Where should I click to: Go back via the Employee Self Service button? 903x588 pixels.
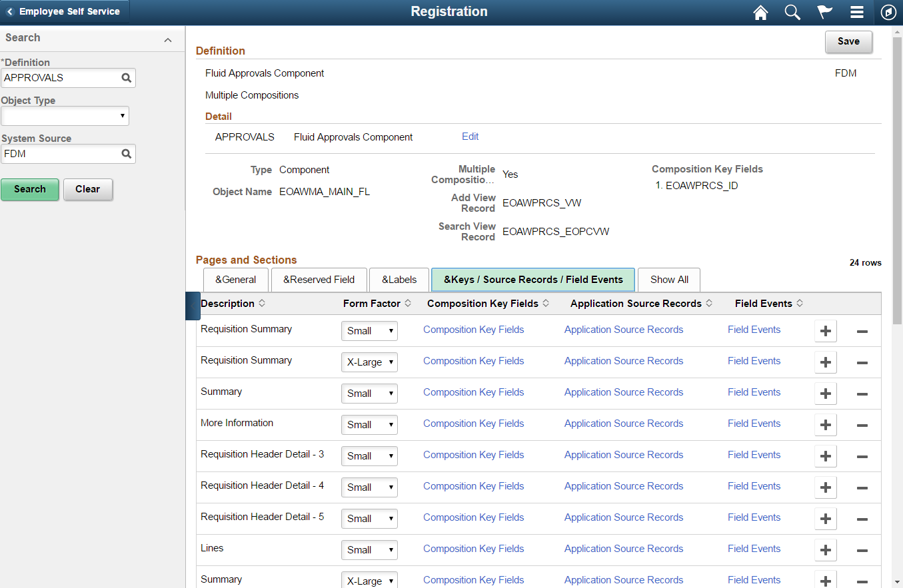click(65, 11)
